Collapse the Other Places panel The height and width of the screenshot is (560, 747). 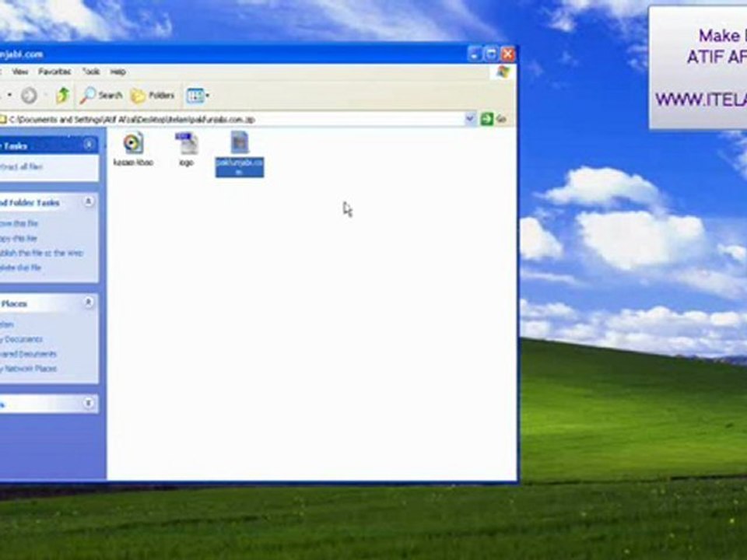coord(89,303)
